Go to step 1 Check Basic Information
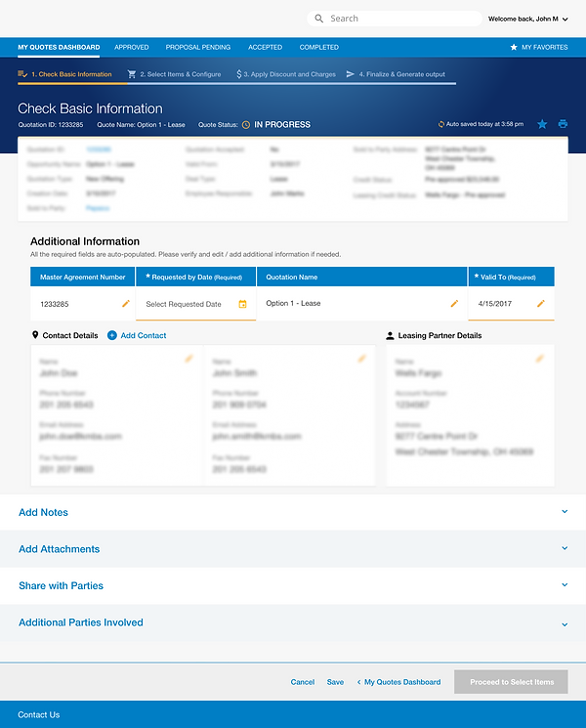Image resolution: width=586 pixels, height=728 pixels. pos(65,74)
